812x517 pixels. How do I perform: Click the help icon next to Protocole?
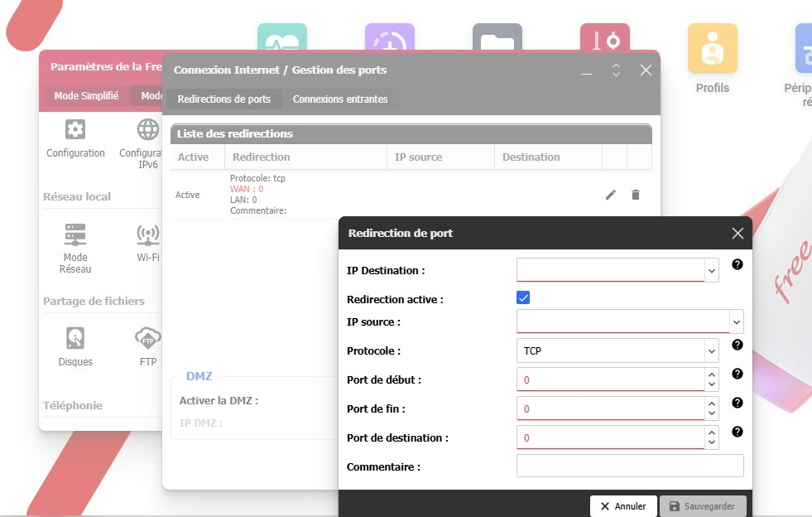737,345
